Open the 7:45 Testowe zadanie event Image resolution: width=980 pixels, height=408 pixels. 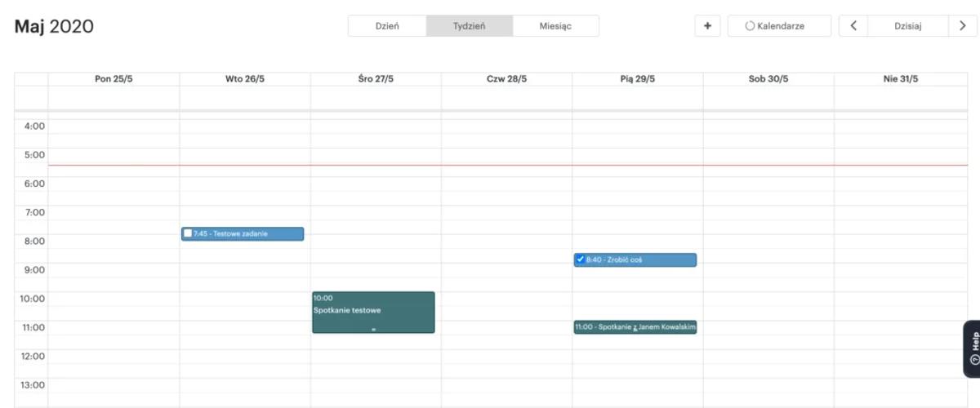pos(243,233)
